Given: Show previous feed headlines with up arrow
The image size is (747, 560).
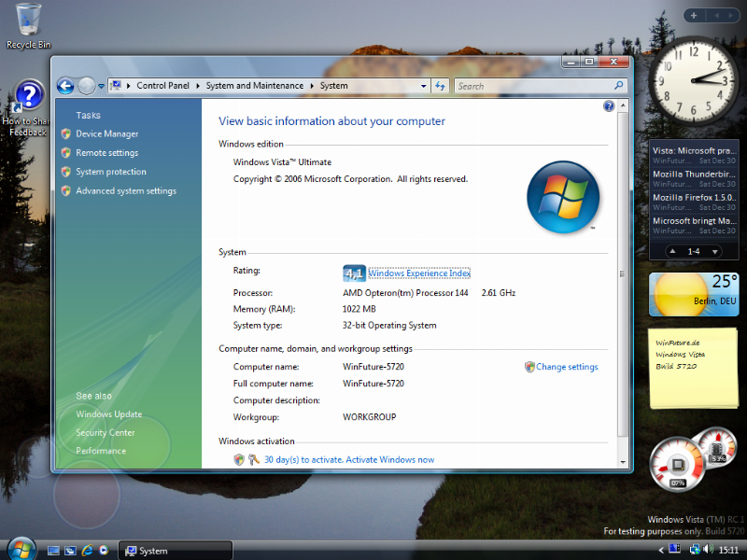Looking at the screenshot, I should click(x=672, y=251).
